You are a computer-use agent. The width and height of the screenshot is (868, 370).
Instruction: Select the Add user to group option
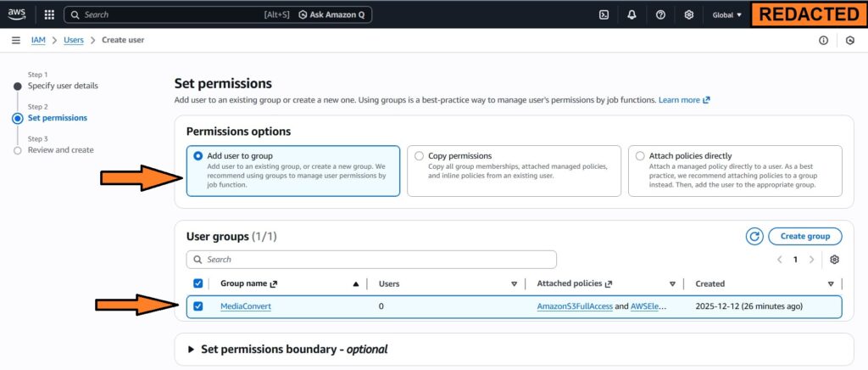pyautogui.click(x=198, y=156)
